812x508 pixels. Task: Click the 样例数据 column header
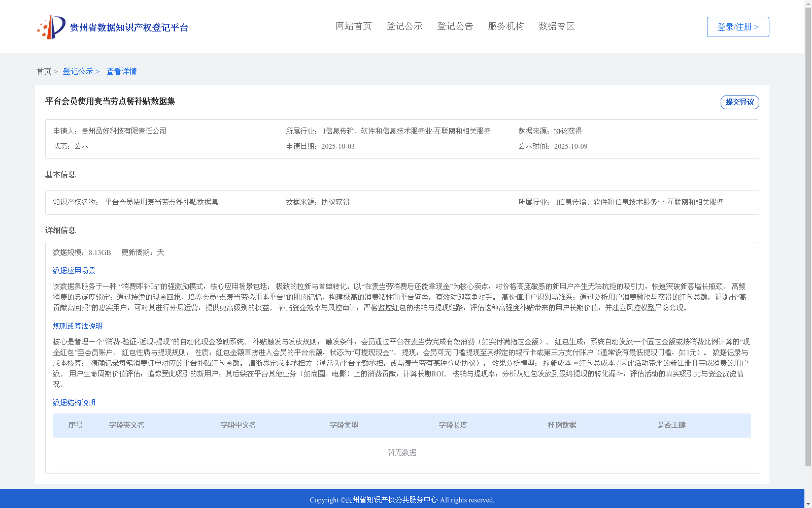[562, 425]
